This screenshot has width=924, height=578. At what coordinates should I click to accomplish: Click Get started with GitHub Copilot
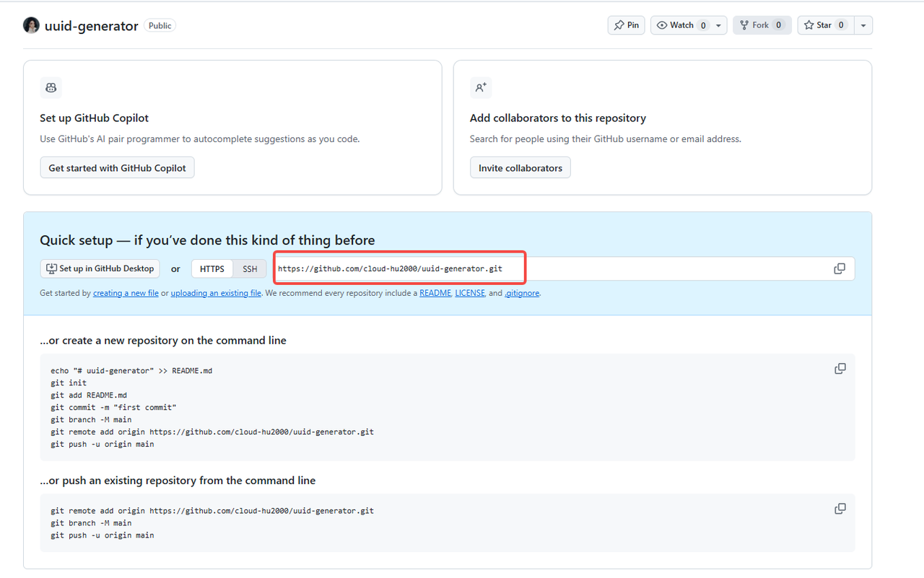(x=117, y=168)
